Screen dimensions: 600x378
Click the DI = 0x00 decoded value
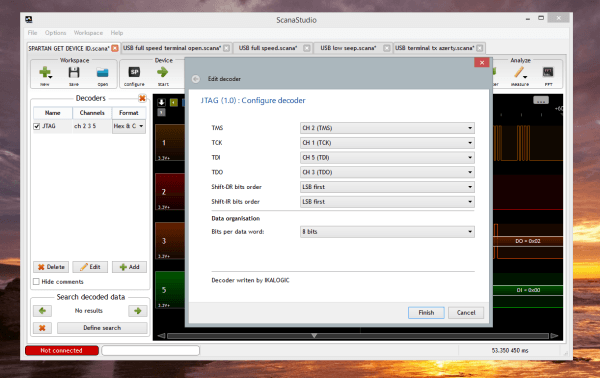coord(528,290)
